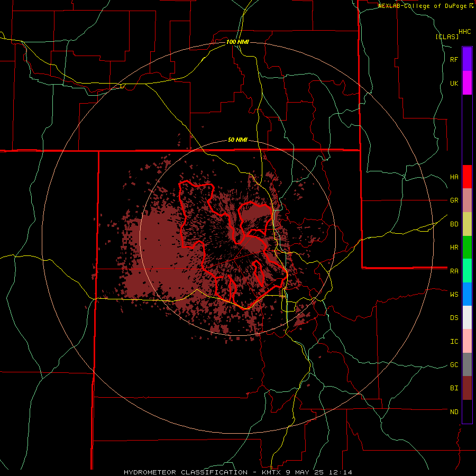Click the UK magenta legend swatch
Viewport: 476px width, 476px height.
click(x=467, y=83)
